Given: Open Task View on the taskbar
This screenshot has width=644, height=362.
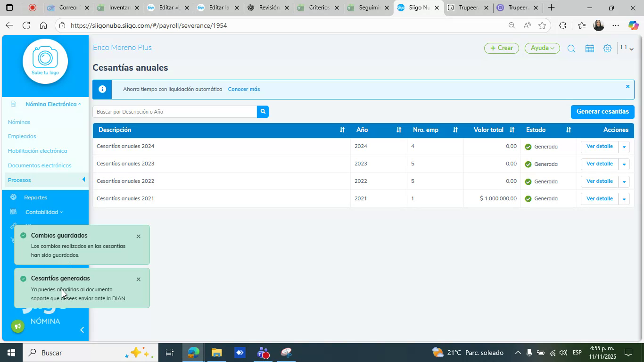Looking at the screenshot, I should pos(170,353).
